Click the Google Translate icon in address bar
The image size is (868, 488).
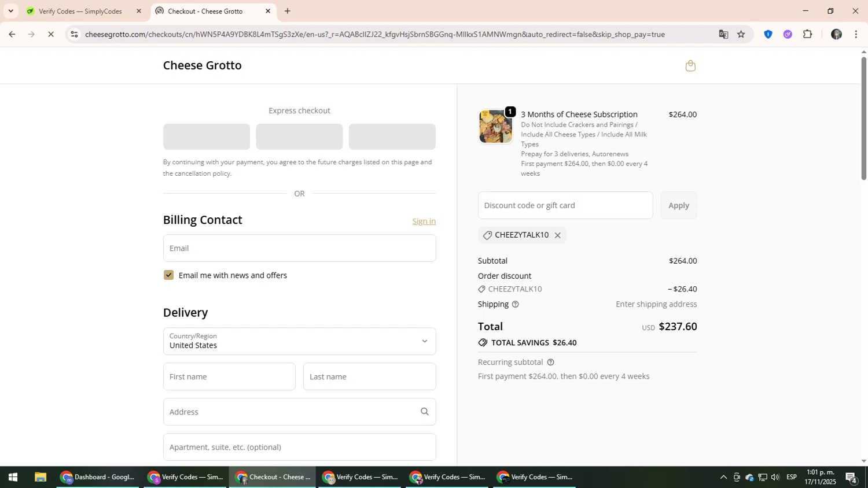click(723, 34)
